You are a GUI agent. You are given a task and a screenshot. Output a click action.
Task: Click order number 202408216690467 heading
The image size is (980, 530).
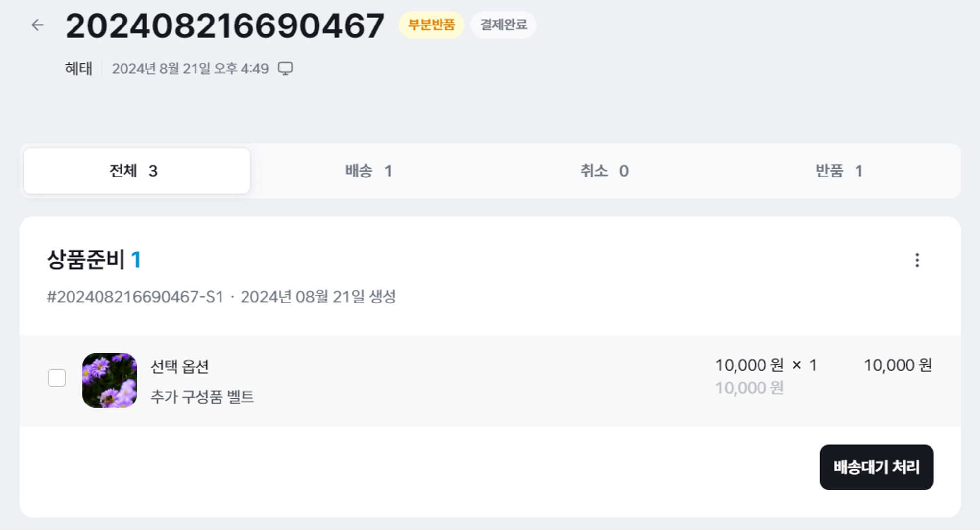225,25
